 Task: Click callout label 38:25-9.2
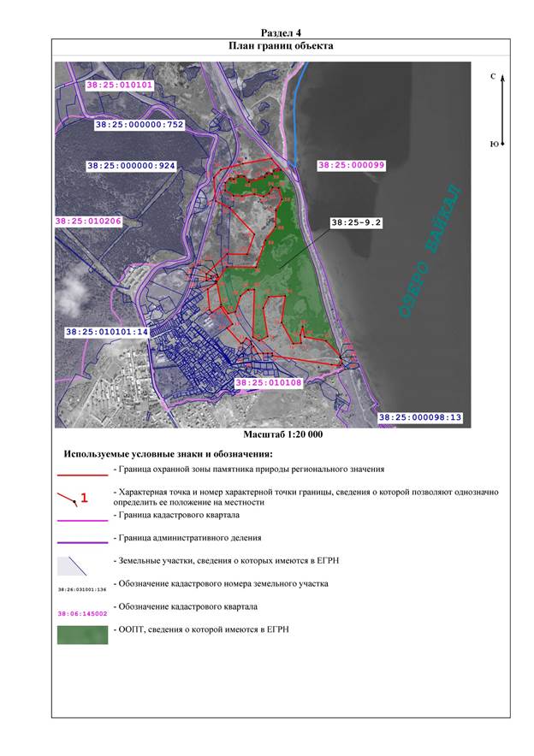pyautogui.click(x=356, y=222)
